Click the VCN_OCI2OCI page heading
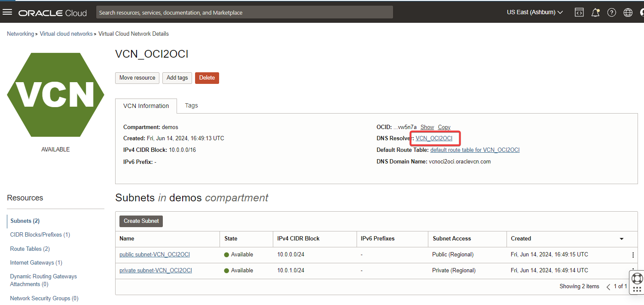Viewport: 644px width, 305px height. pyautogui.click(x=152, y=54)
